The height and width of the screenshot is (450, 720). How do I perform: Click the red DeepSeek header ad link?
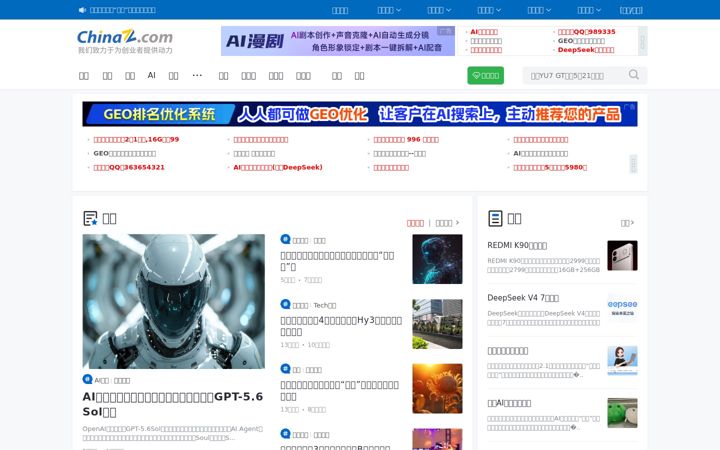(x=586, y=50)
